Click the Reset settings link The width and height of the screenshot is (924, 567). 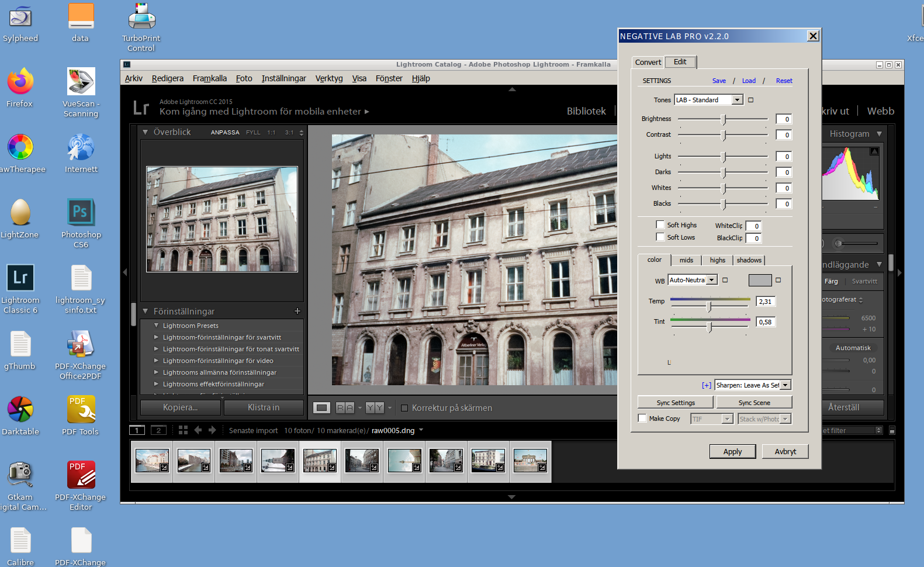(x=784, y=81)
